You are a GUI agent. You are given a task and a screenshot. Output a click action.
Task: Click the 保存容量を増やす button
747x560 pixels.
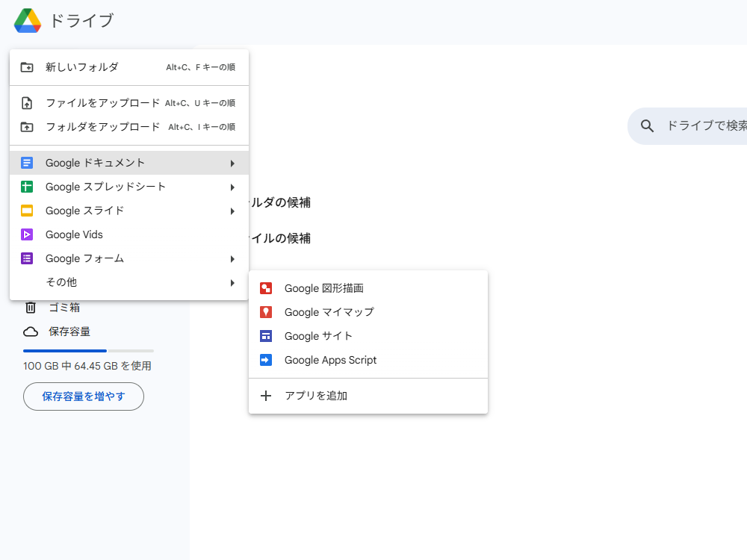point(84,396)
